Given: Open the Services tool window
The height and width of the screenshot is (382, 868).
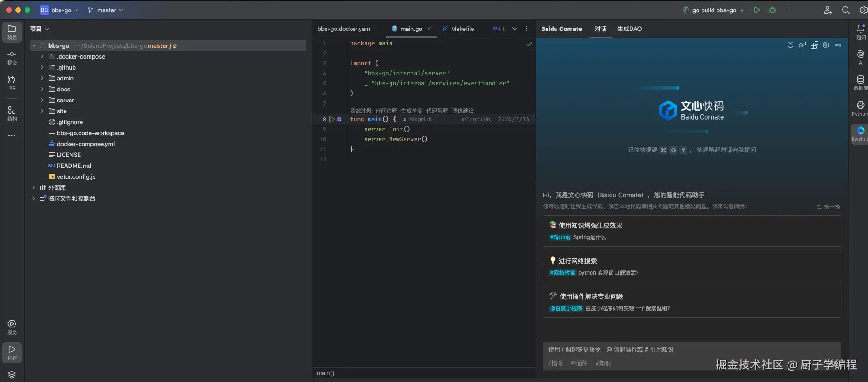Looking at the screenshot, I should (12, 327).
